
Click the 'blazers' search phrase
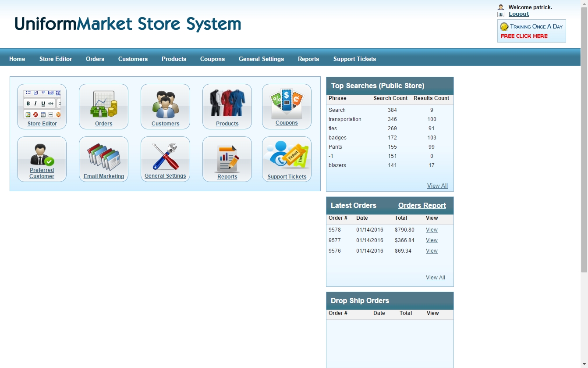337,165
